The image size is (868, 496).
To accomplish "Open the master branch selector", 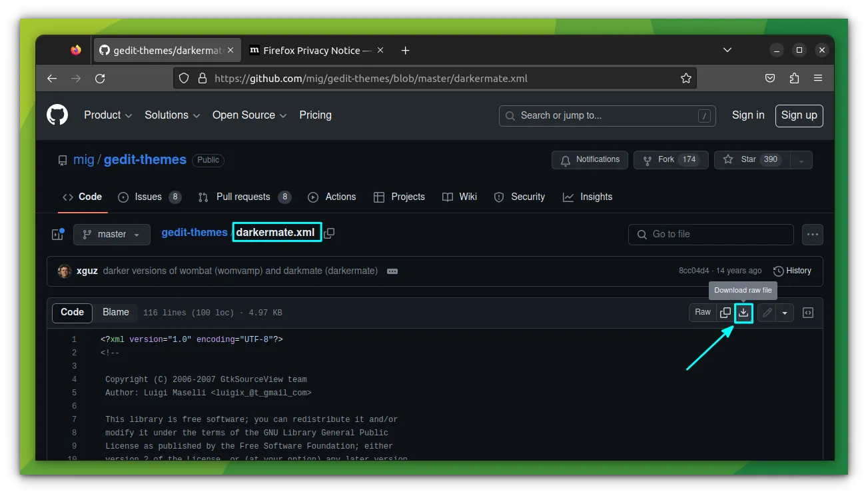I will coord(111,234).
